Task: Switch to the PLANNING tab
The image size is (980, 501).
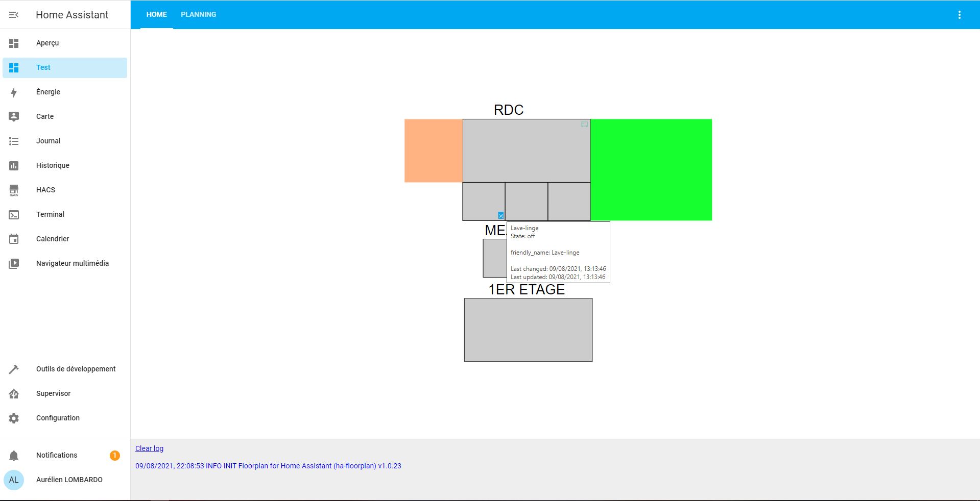Action: click(198, 15)
